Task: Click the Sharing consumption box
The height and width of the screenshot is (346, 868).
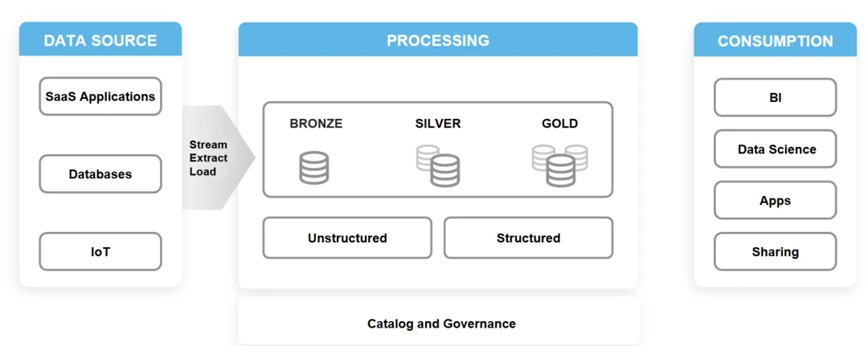Action: [x=775, y=252]
